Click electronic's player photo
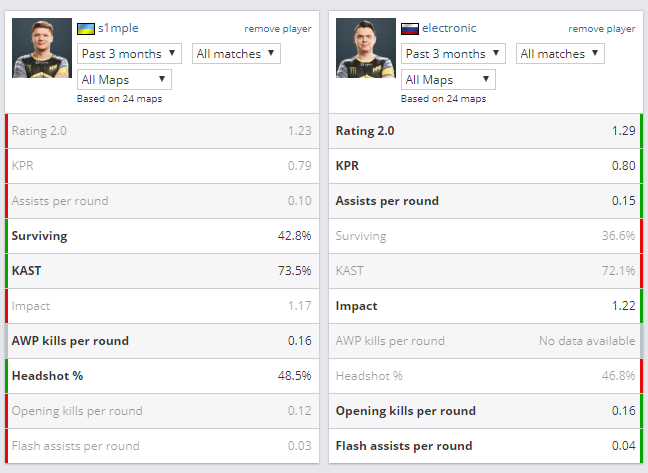This screenshot has width=648, height=473. pos(365,48)
